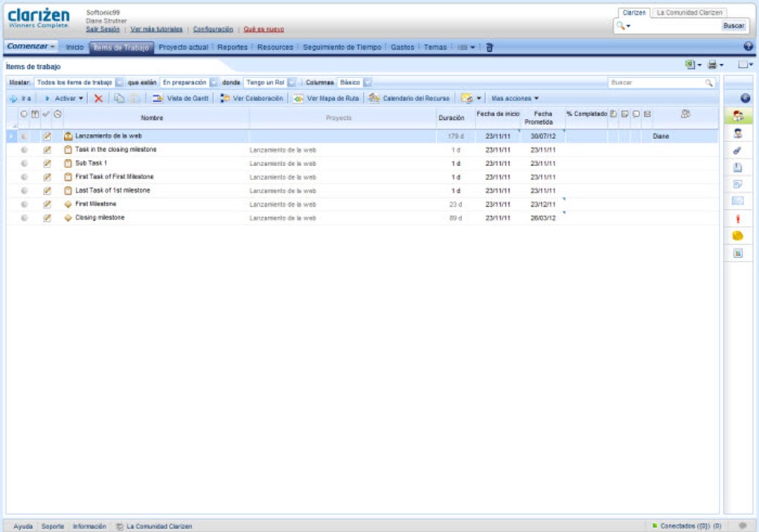This screenshot has height=532, width=759.
Task: Toggle status circle for Sub Task 1
Action: (x=25, y=164)
